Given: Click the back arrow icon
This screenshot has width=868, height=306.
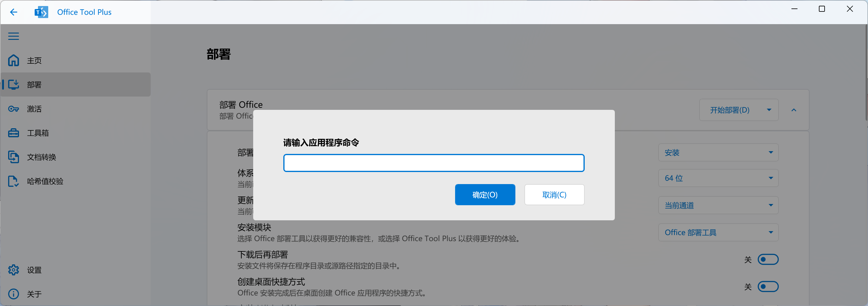Looking at the screenshot, I should click(14, 12).
